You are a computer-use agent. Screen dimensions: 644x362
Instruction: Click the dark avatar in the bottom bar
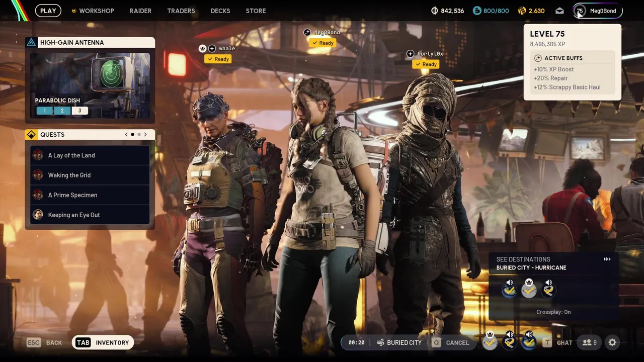(509, 342)
